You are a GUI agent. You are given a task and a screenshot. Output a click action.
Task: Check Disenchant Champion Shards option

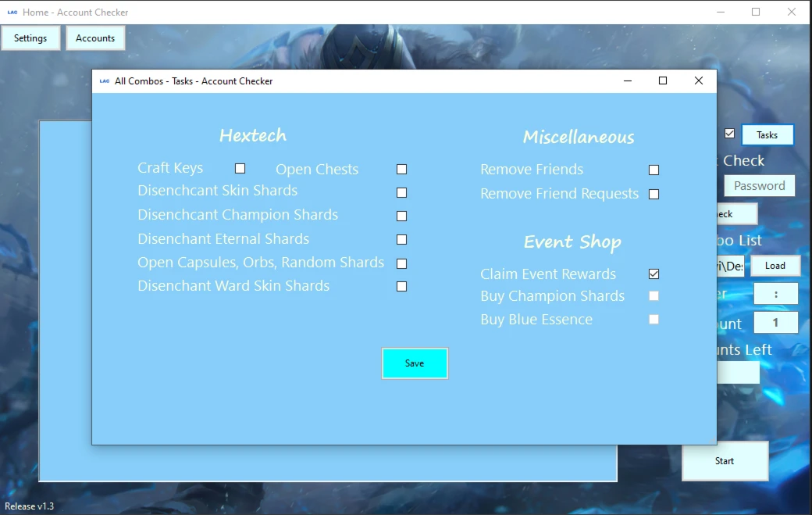click(x=401, y=216)
